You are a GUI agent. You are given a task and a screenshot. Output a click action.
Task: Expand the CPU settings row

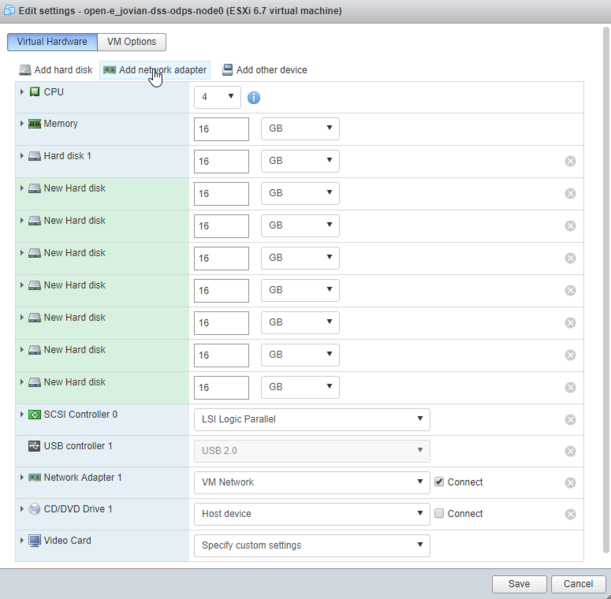point(22,92)
